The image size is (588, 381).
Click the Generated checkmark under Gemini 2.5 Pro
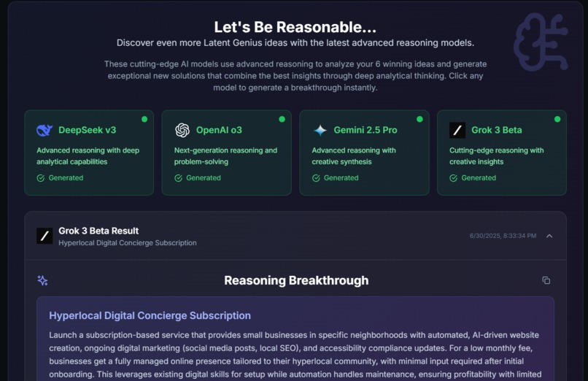point(316,178)
